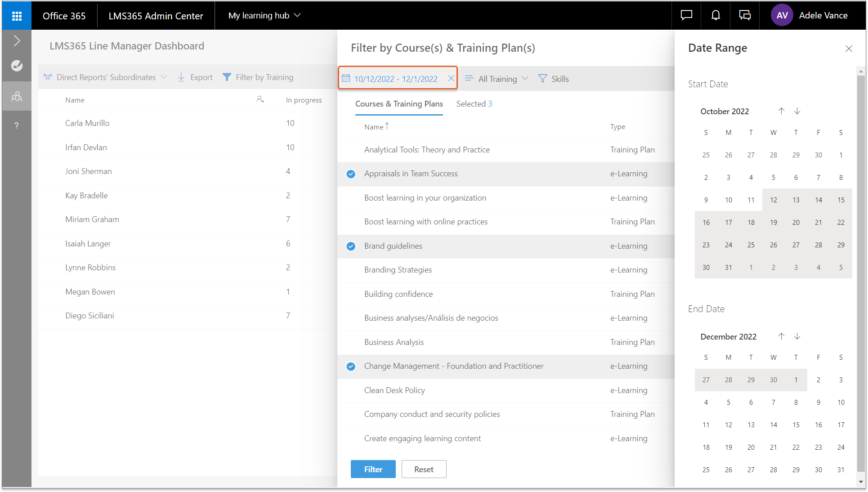Click the chat feedback icon in header

(x=686, y=15)
